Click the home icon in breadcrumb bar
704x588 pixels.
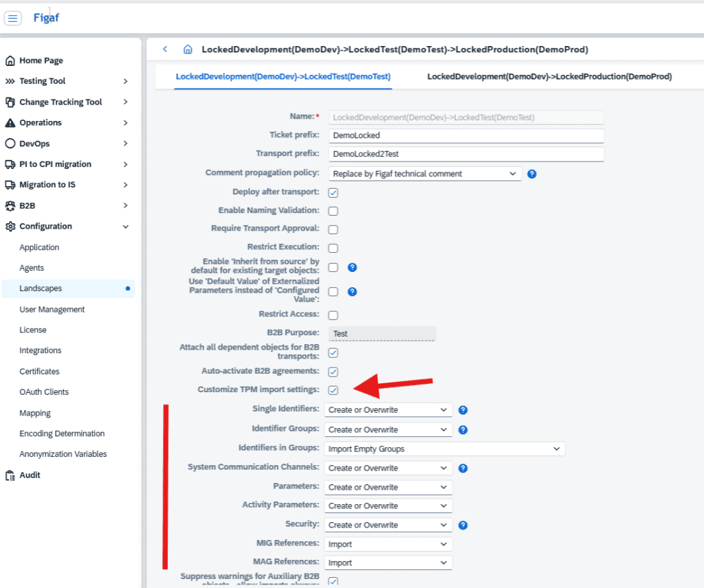point(188,49)
